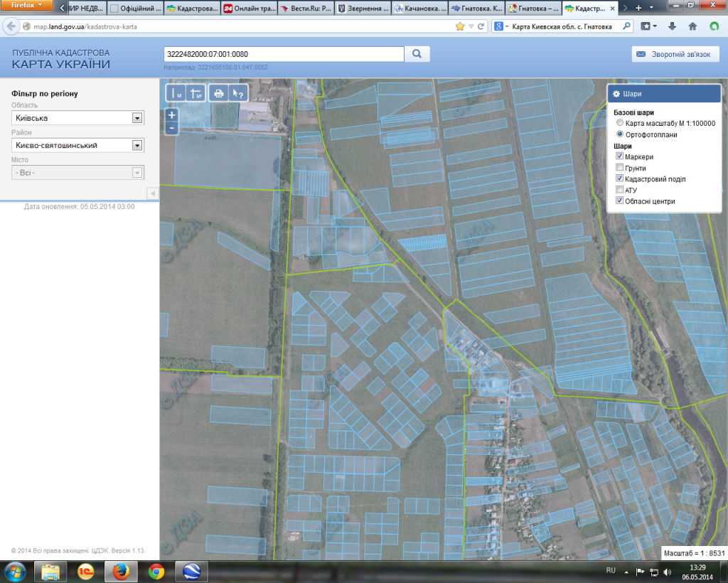Image resolution: width=728 pixels, height=583 pixels.
Task: Open Firefox downloads arrow icon
Action: 672,26
